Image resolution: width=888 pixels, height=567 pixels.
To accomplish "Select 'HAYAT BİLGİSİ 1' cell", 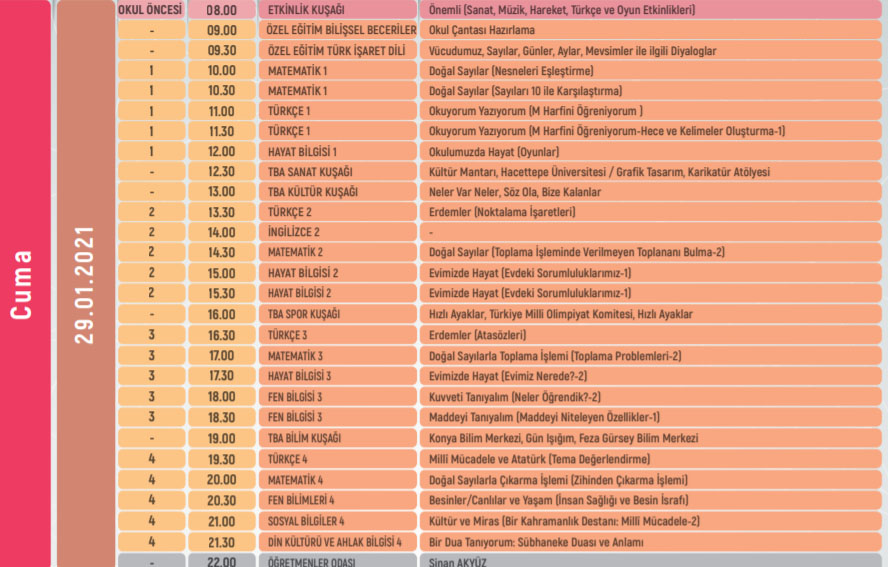I will (338, 152).
